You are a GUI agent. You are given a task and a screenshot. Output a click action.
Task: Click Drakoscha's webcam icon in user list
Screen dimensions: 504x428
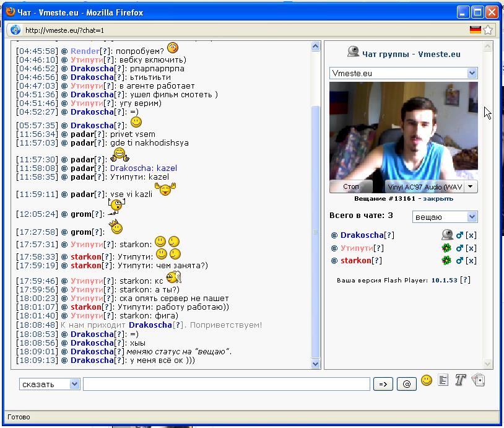[447, 235]
